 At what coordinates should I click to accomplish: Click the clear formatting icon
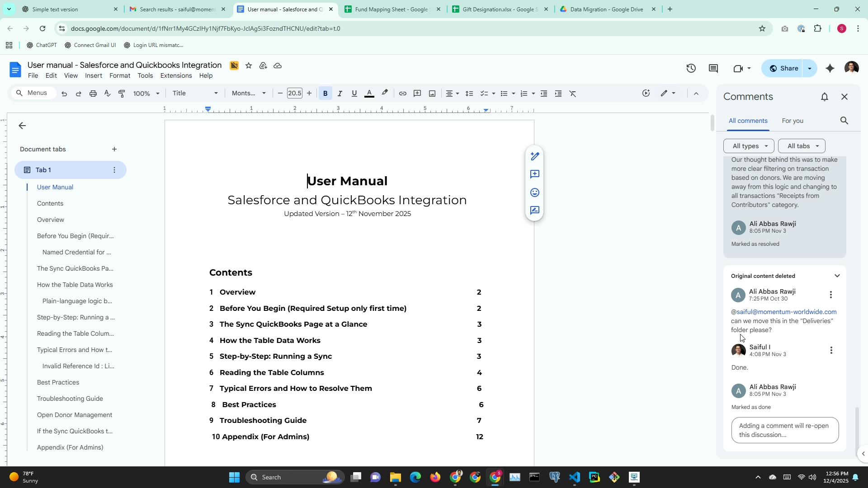pyautogui.click(x=572, y=94)
